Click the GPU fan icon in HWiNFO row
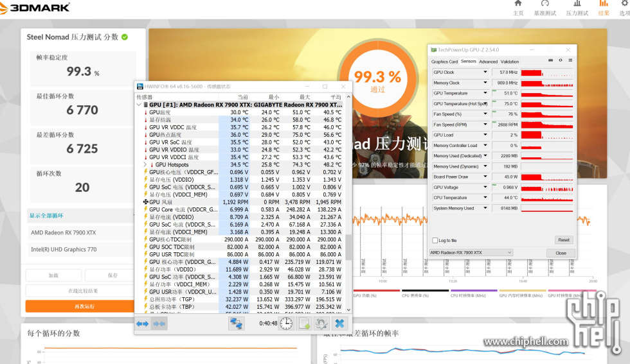 (x=145, y=202)
